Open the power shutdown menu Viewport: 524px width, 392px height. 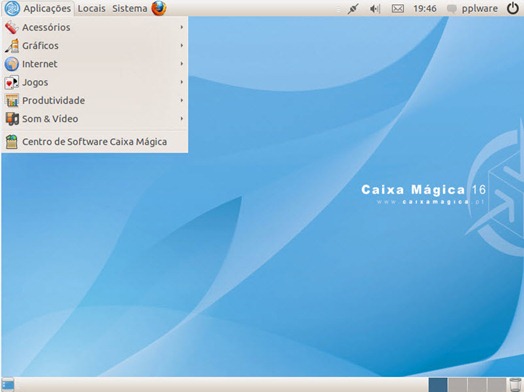pos(513,8)
